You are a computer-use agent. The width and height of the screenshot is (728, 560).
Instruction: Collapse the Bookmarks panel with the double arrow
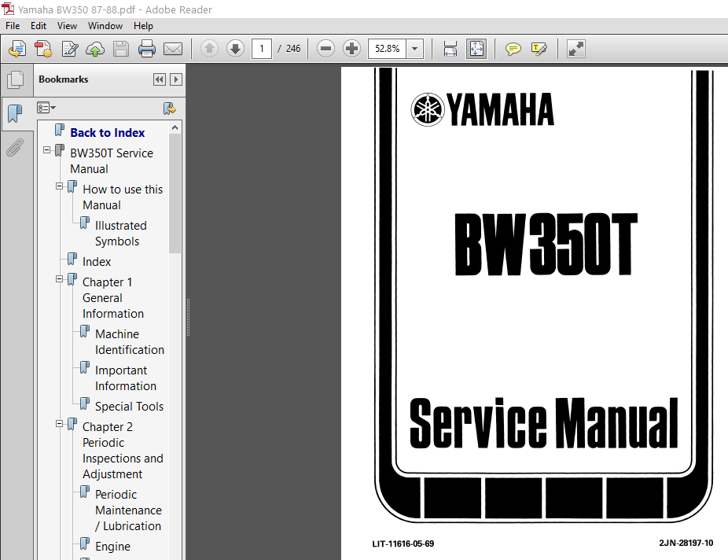click(160, 79)
